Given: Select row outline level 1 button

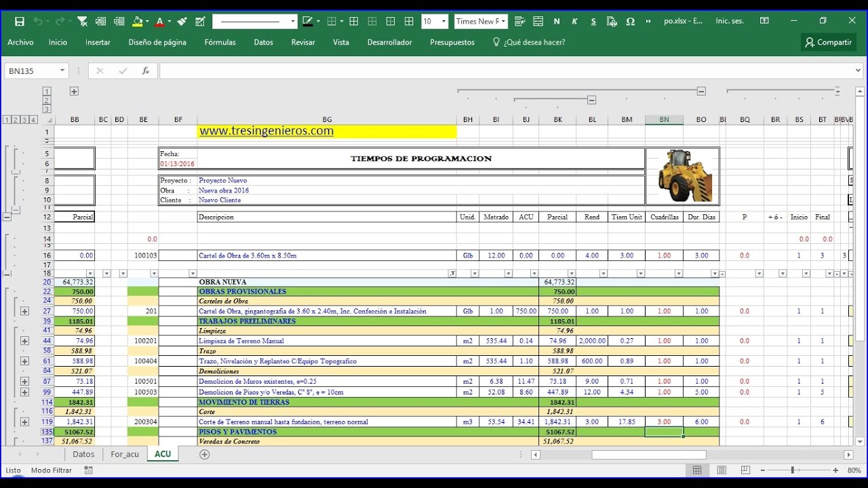Looking at the screenshot, I should (7, 120).
